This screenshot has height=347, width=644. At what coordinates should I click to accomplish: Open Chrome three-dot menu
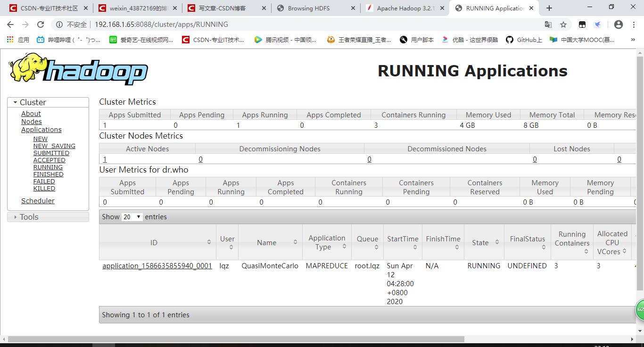[x=634, y=25]
